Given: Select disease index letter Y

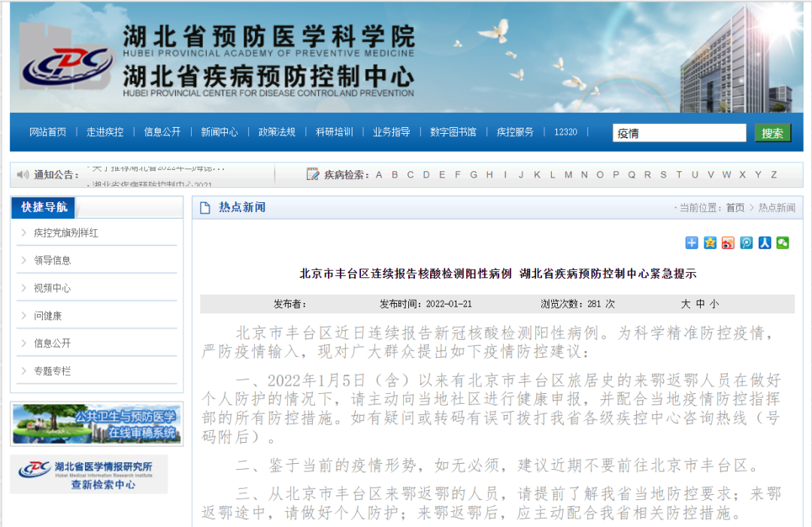Looking at the screenshot, I should pyautogui.click(x=758, y=175).
